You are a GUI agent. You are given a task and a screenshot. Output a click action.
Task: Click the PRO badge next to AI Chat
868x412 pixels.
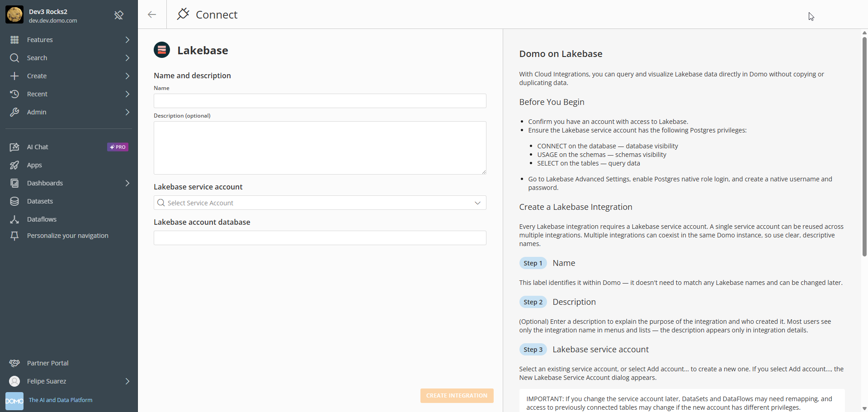[118, 147]
